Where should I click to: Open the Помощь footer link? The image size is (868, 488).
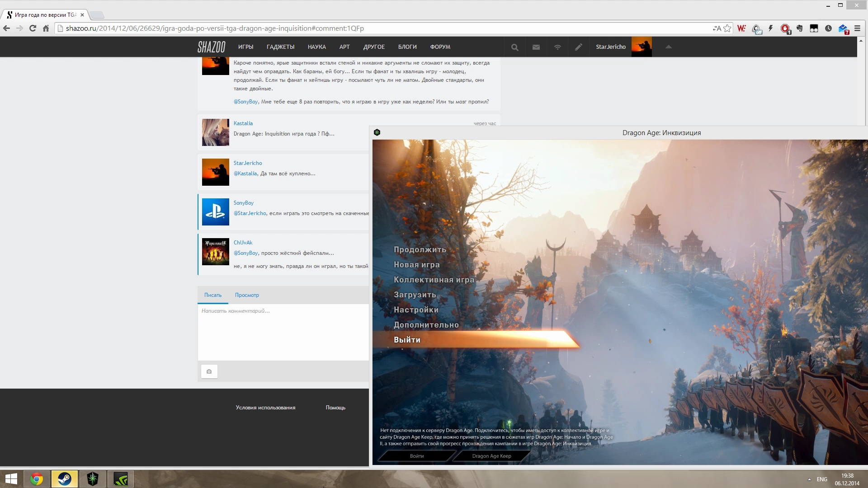tap(335, 408)
